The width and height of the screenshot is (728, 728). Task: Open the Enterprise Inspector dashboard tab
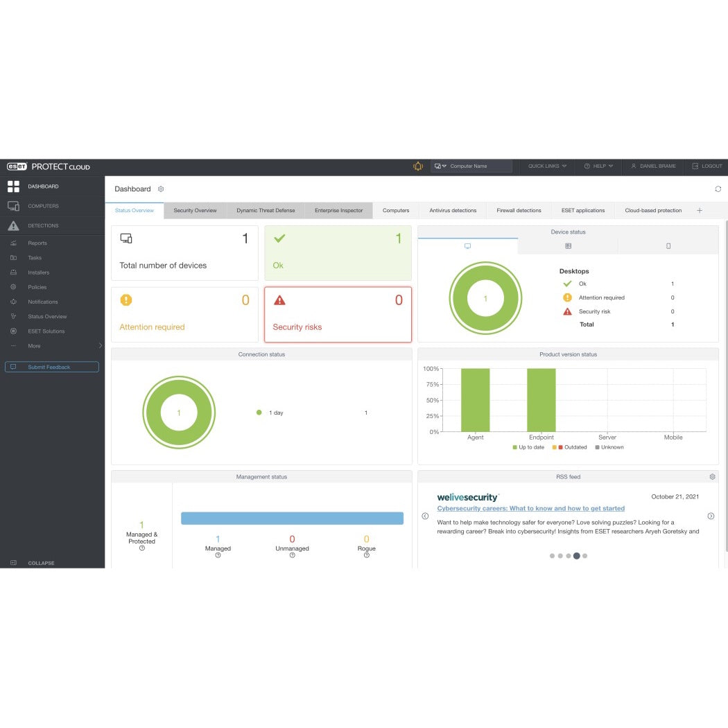coord(338,210)
